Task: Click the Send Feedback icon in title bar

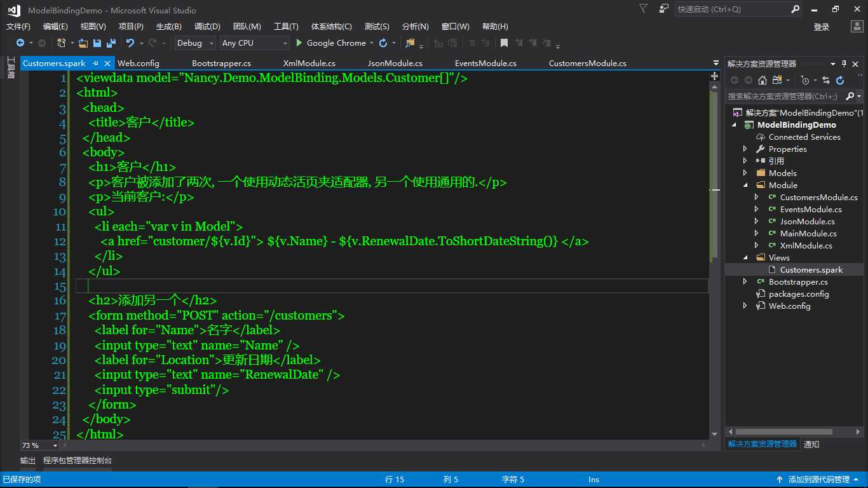Action: tap(664, 9)
